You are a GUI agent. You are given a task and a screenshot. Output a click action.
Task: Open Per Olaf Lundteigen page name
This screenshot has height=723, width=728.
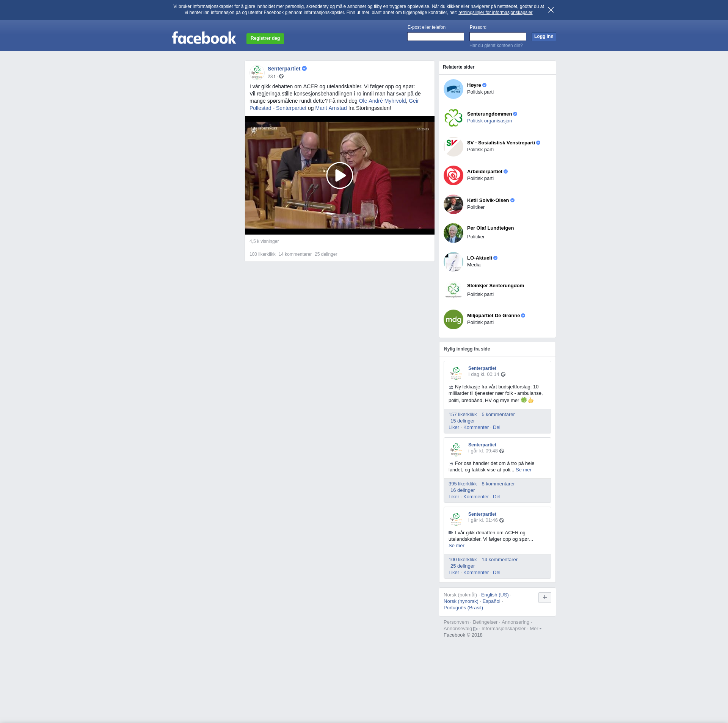[490, 228]
